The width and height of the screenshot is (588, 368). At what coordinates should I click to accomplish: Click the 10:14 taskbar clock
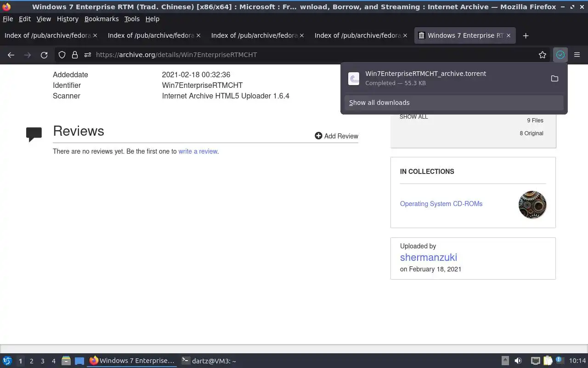(x=577, y=361)
